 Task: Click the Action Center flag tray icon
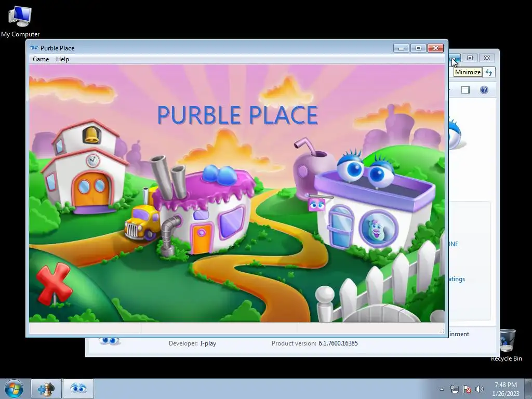pos(467,389)
